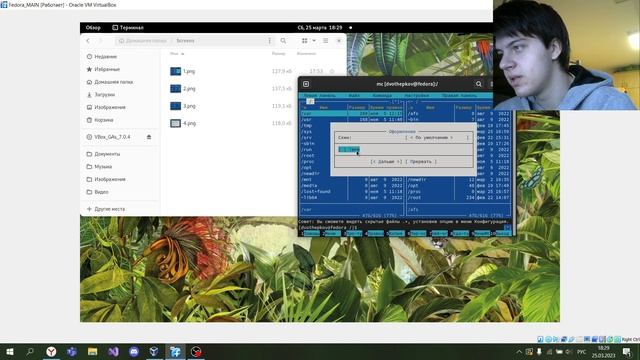The width and height of the screenshot is (640, 360).
Task: Open the clock calendar in GNOME top bar
Action: tap(320, 28)
